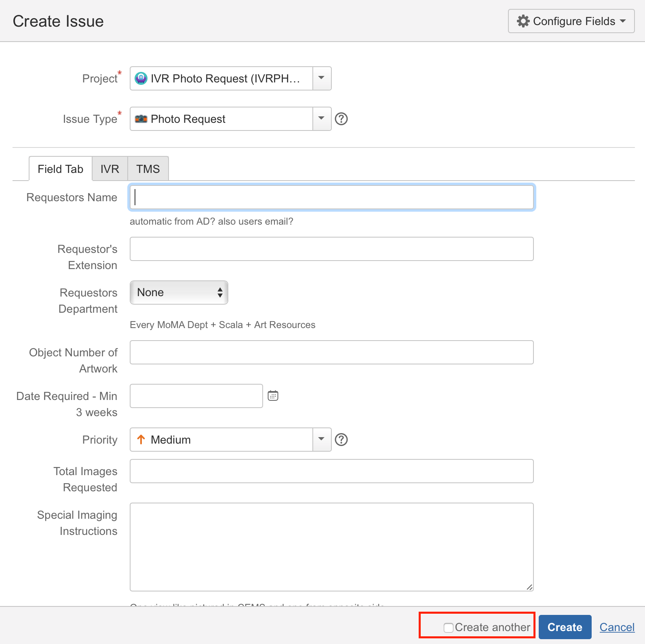Expand the Priority dropdown arrow

(322, 440)
